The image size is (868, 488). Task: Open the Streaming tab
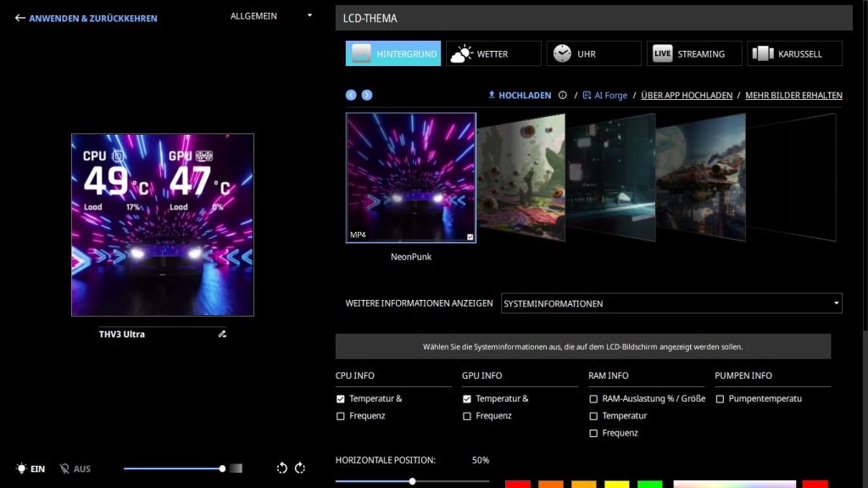click(x=693, y=53)
